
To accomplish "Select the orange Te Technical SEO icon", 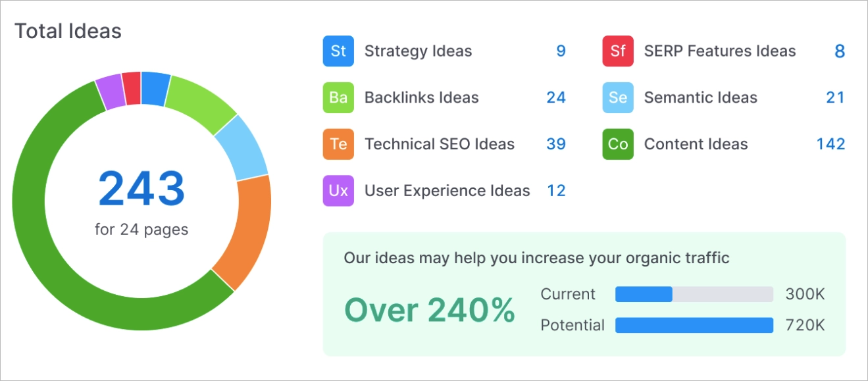I will (x=338, y=143).
